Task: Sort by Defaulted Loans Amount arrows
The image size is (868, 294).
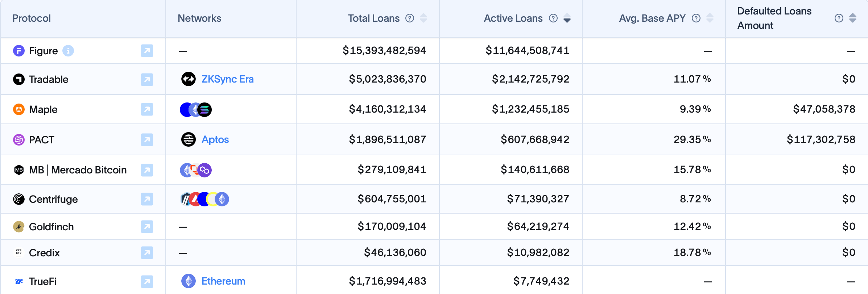Action: point(853,18)
